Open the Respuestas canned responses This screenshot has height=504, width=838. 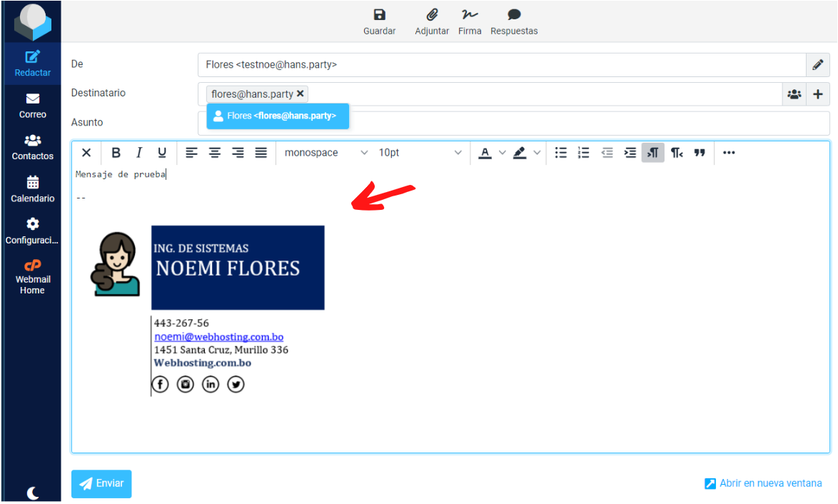tap(514, 21)
